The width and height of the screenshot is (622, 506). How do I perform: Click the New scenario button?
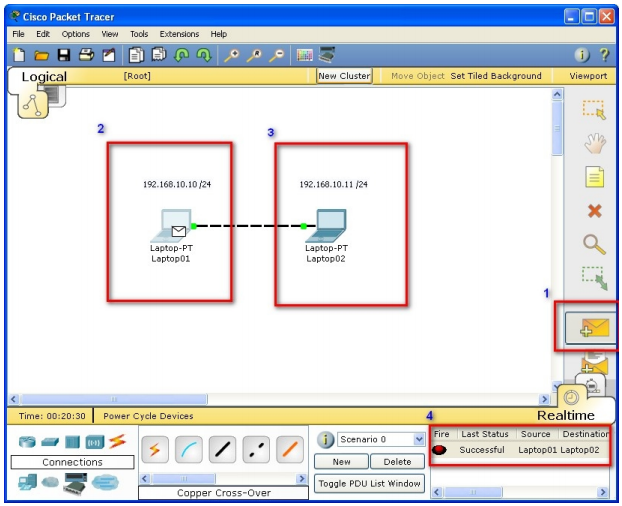341,462
